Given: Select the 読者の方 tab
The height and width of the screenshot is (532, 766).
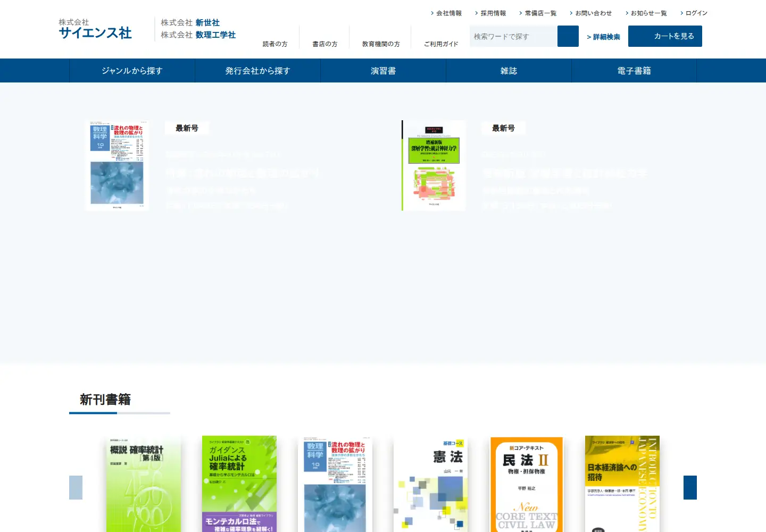Looking at the screenshot, I should tap(275, 44).
